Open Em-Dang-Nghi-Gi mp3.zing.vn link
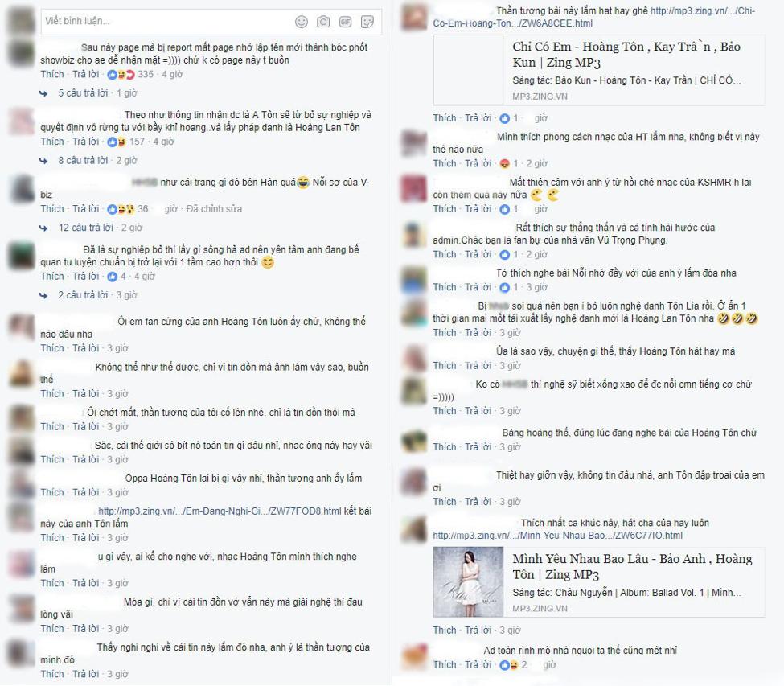Viewport: 784px width, 686px height. [220, 511]
